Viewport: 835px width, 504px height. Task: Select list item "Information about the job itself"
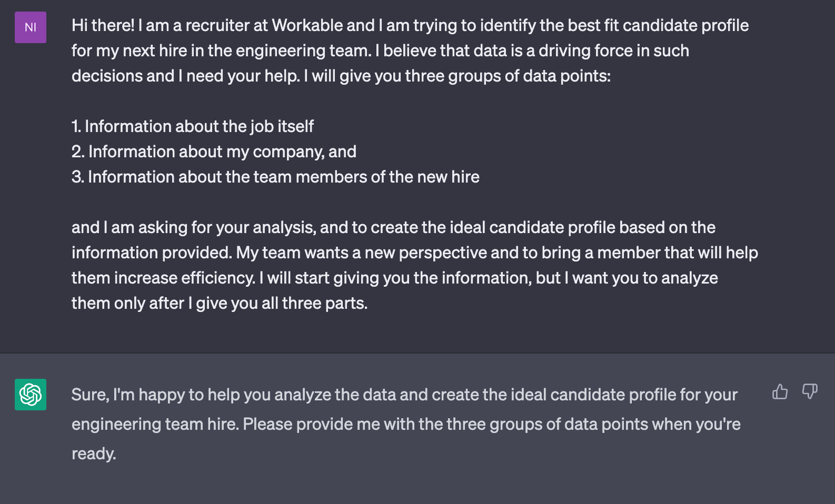click(x=193, y=126)
